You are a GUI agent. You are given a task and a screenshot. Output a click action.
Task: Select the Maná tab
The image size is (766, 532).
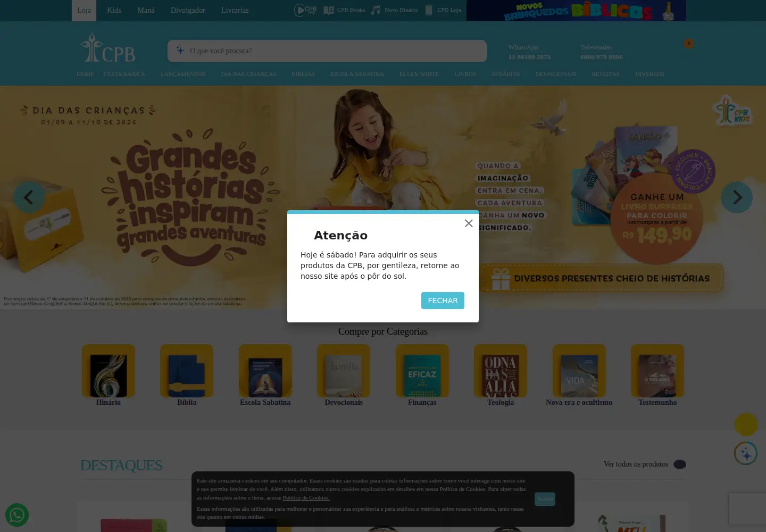tap(146, 11)
